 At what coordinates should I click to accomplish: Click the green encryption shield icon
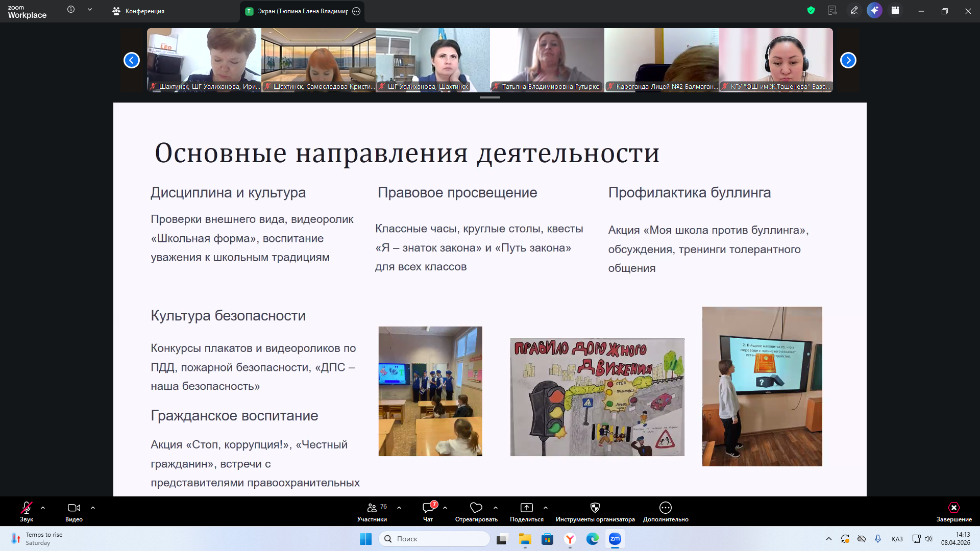click(811, 10)
